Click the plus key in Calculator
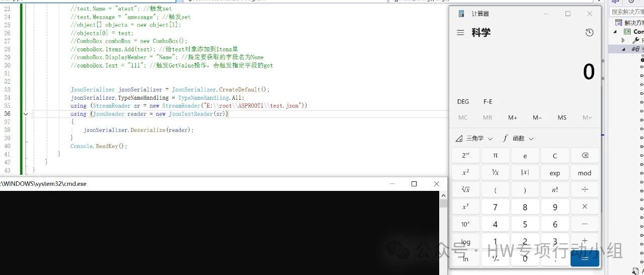Image resolution: width=644 pixels, height=275 pixels. coord(585,241)
